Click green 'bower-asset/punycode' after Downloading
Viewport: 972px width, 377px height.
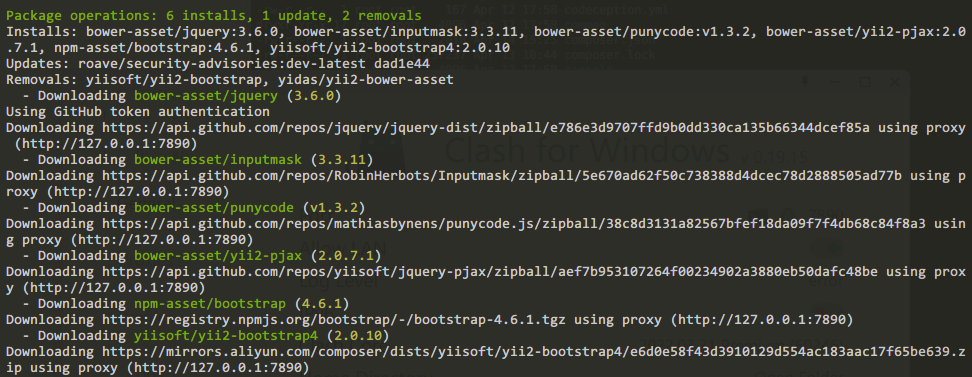[214, 208]
